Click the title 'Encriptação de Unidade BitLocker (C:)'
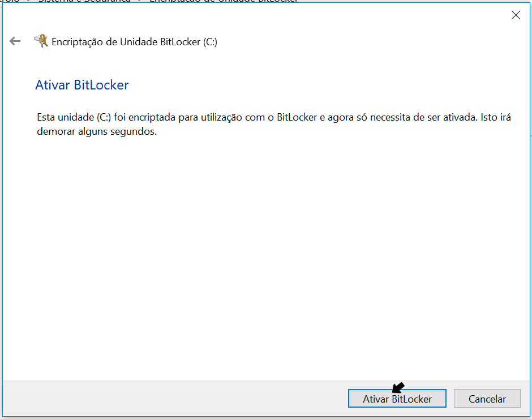 click(134, 42)
